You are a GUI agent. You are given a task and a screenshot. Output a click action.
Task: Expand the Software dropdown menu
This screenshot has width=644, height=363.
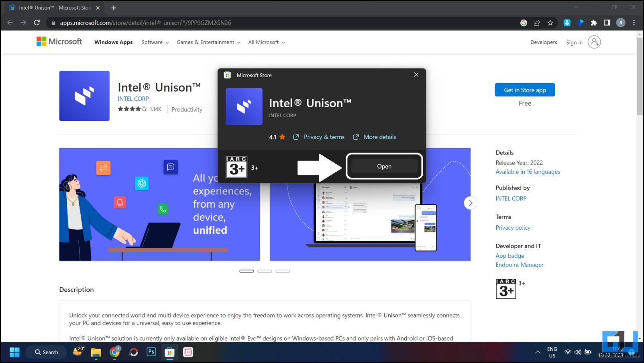(155, 42)
